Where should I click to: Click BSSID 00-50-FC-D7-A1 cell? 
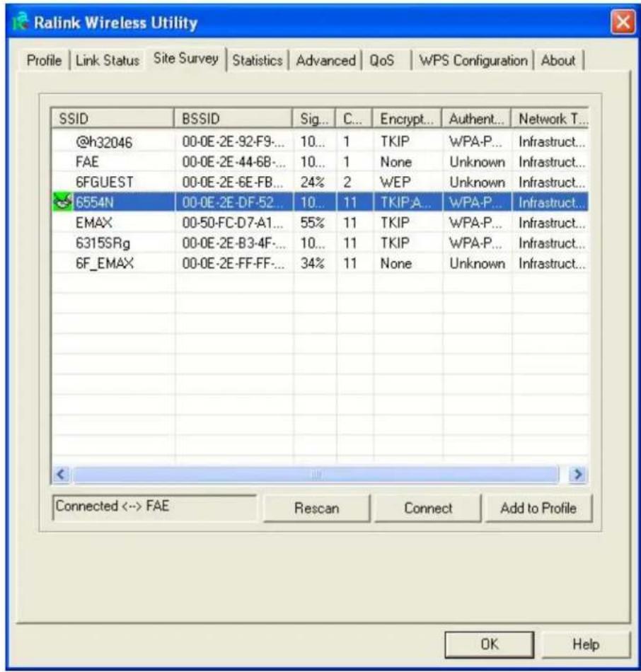pyautogui.click(x=232, y=222)
